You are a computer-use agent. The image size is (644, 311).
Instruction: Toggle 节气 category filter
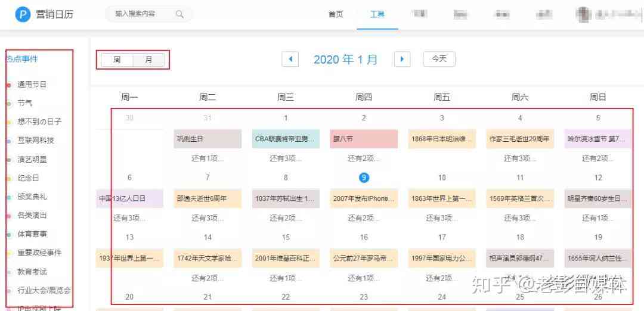click(x=24, y=103)
